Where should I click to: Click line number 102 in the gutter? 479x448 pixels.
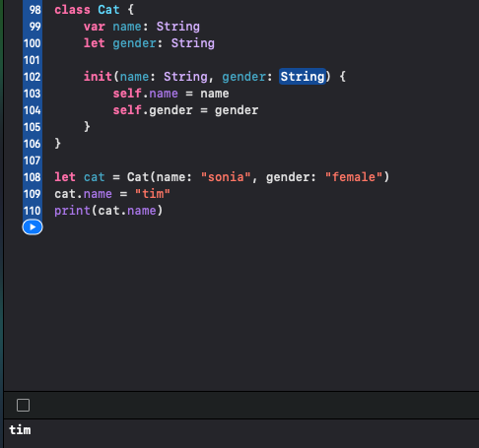(33, 77)
